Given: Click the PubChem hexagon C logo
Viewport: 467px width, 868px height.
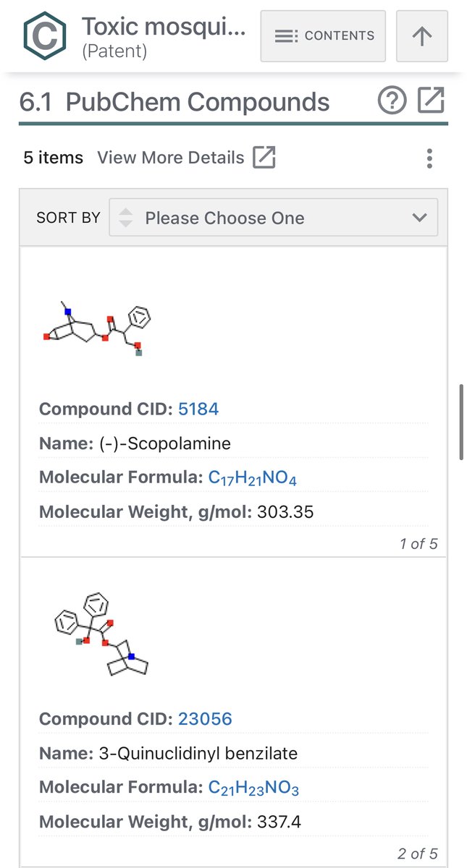Looking at the screenshot, I should [45, 36].
